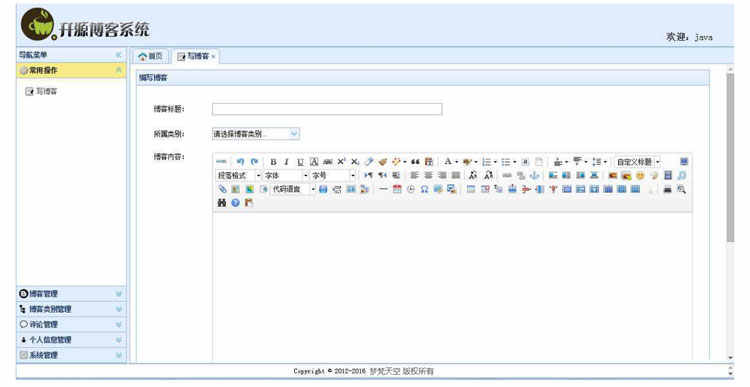Click the 博客标题 title input field
This screenshot has width=750, height=387.
[327, 109]
